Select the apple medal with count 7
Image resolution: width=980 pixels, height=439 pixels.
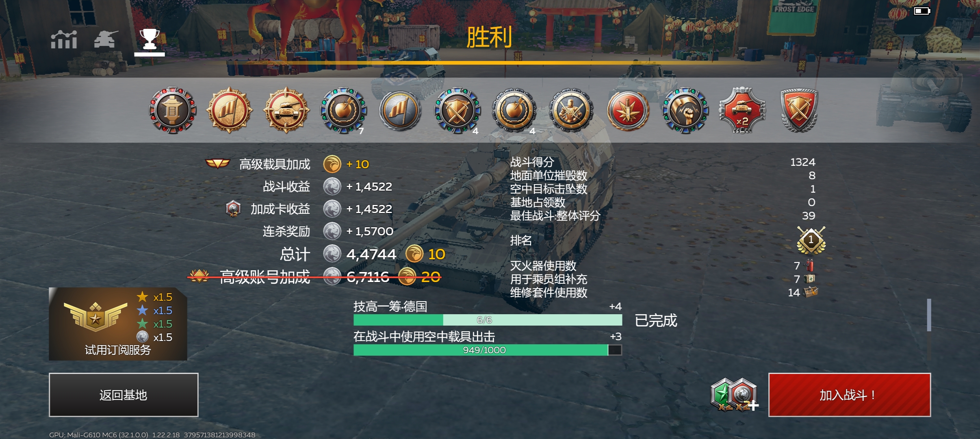pyautogui.click(x=344, y=110)
